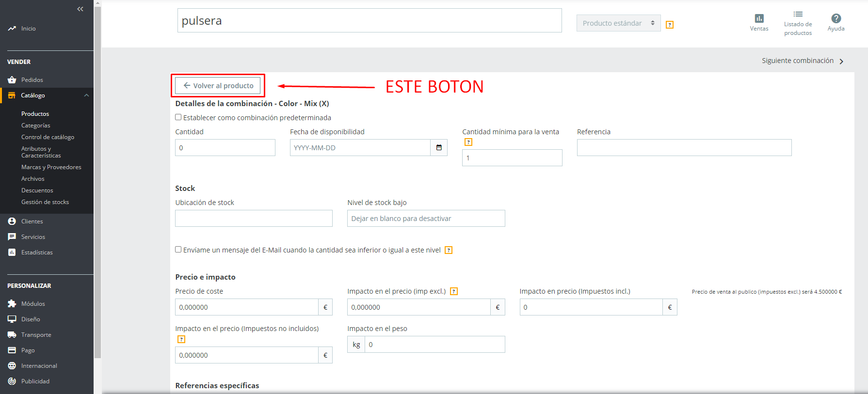The width and height of the screenshot is (868, 394).
Task: Open Marcas y Proveedores submenu item
Action: pyautogui.click(x=51, y=167)
